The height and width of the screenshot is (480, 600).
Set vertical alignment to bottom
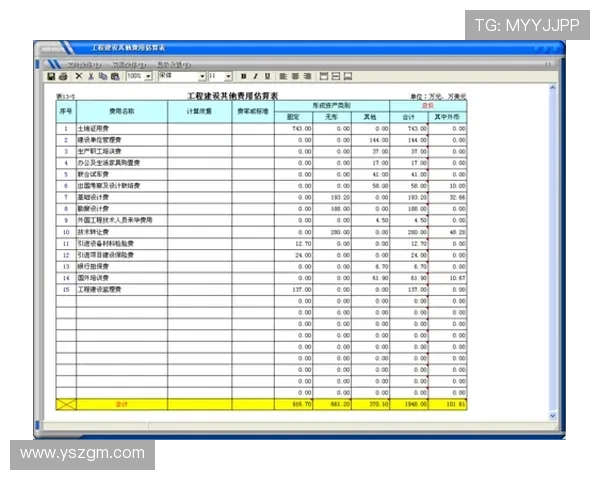348,76
